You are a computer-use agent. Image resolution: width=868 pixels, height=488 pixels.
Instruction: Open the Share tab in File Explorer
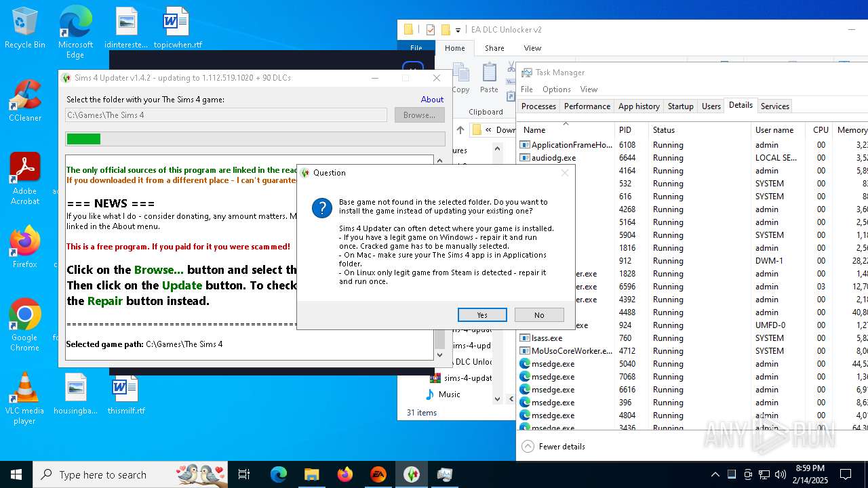[494, 48]
